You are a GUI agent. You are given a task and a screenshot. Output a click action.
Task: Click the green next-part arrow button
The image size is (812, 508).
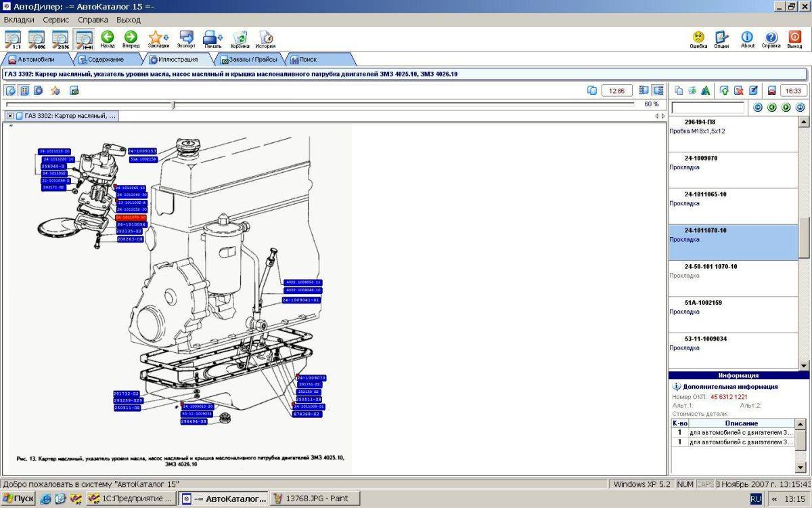(786, 107)
